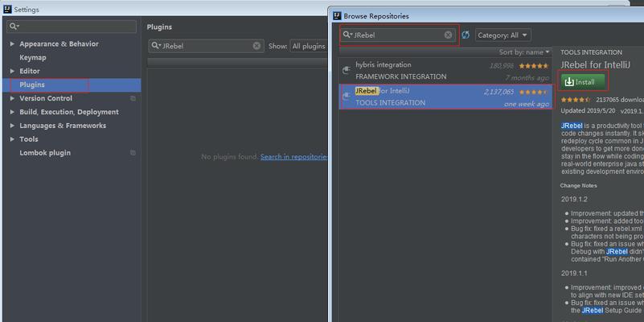
Task: Click the 2019.1.2 version heading
Action: click(x=574, y=199)
